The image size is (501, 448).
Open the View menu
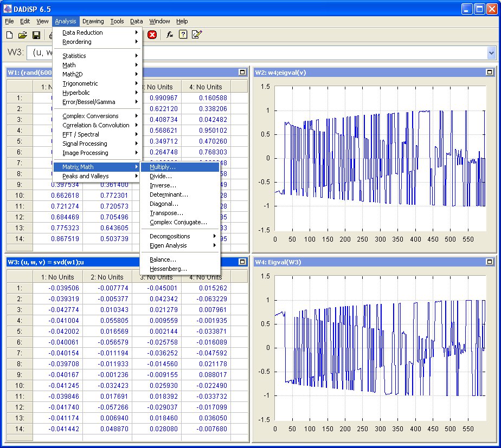click(x=42, y=21)
